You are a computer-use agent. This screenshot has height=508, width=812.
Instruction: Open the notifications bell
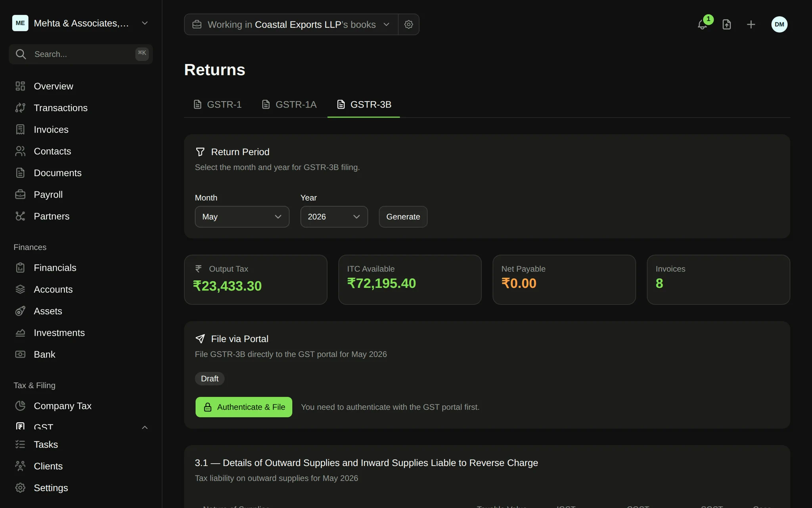click(702, 25)
